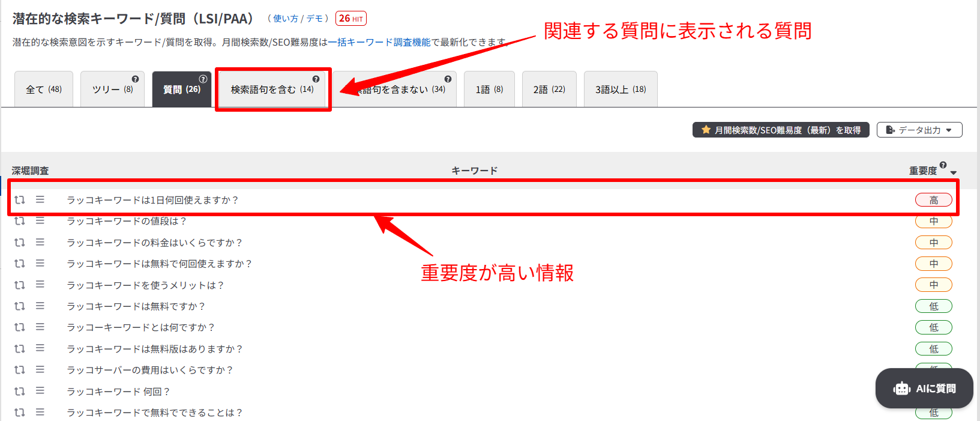
Task: Click the 使い方 link
Action: coord(286,19)
